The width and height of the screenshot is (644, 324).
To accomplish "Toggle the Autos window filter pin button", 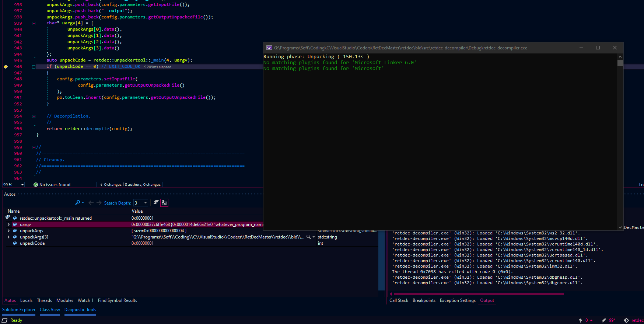I will pos(156,203).
